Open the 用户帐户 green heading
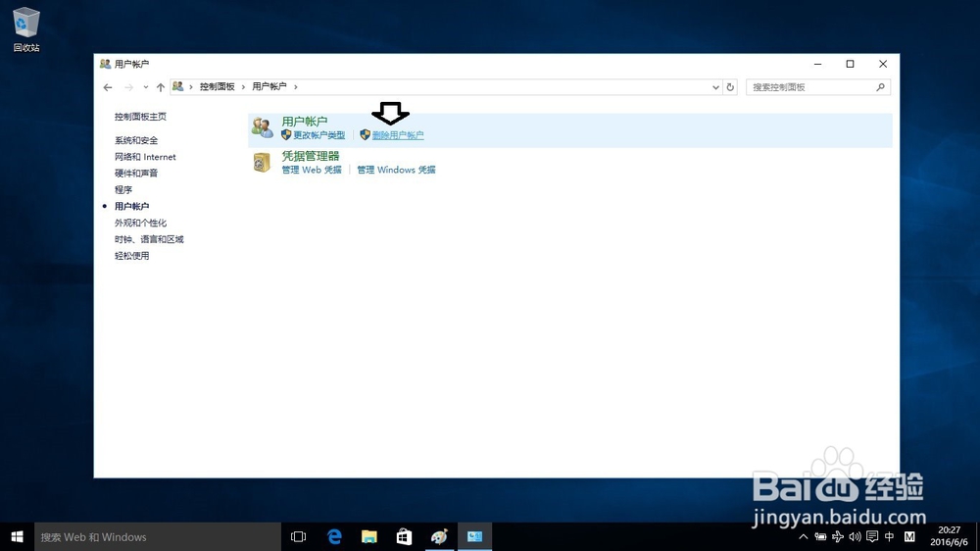Image resolution: width=980 pixels, height=551 pixels. [x=305, y=122]
